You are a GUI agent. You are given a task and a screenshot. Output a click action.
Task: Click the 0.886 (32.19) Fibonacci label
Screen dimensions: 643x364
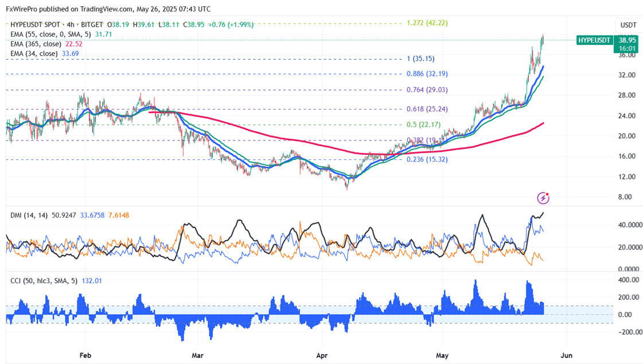click(427, 74)
